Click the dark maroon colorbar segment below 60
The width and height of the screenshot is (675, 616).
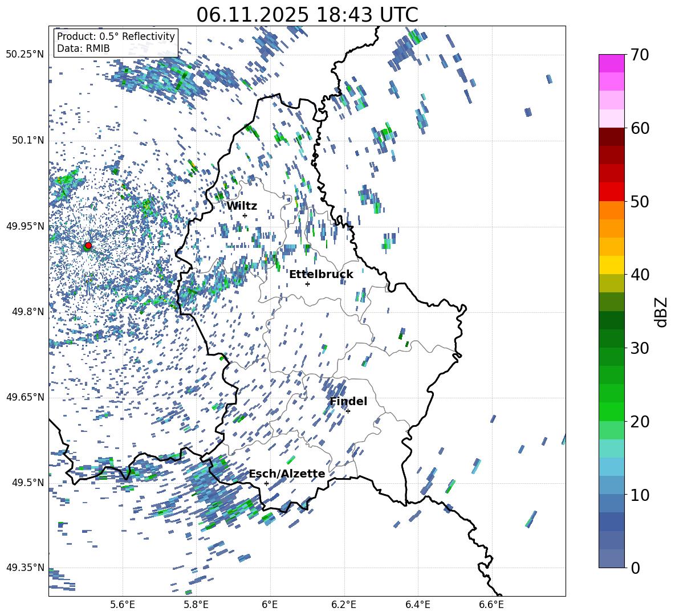click(x=611, y=137)
